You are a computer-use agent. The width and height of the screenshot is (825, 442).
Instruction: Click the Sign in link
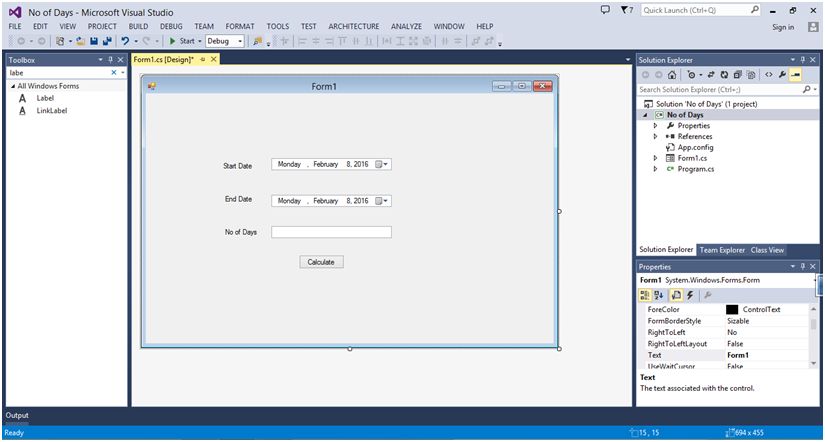click(783, 27)
